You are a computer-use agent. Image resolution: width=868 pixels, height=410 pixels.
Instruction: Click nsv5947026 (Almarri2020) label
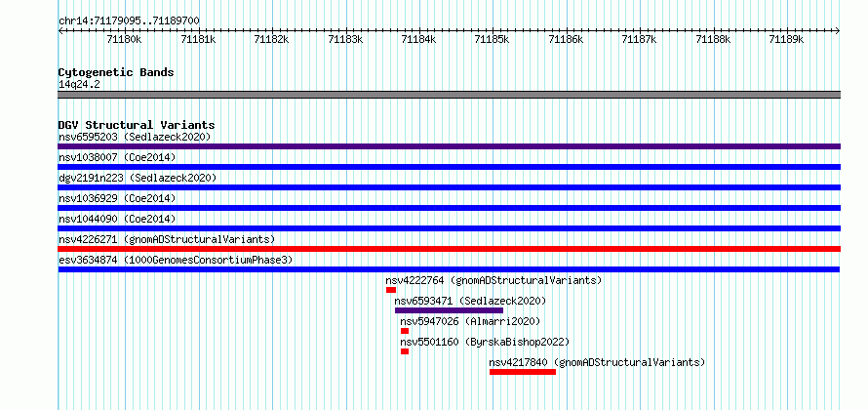pos(470,321)
